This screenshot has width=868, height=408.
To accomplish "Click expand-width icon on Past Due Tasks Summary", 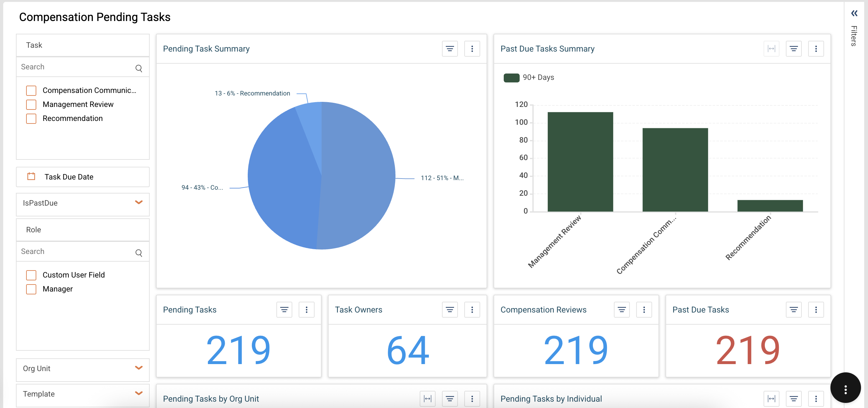I will pos(771,49).
